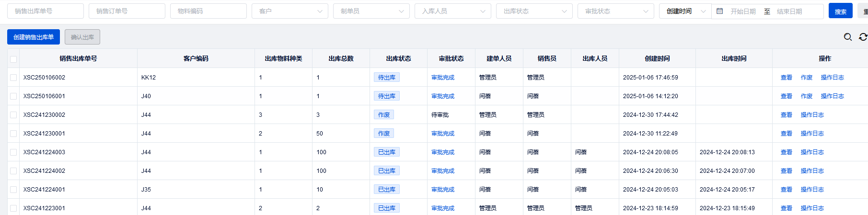Viewport: 868px width, 215px height.
Task: Click 查看 for XSC250106001
Action: click(787, 96)
